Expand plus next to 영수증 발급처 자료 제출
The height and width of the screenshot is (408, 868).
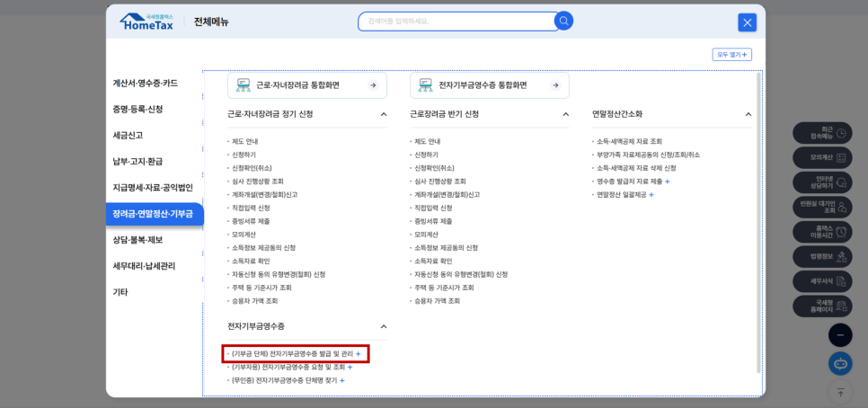tap(667, 182)
